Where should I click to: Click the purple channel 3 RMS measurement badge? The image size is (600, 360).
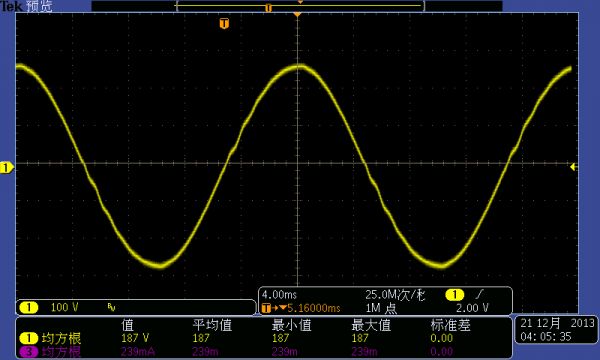point(28,351)
